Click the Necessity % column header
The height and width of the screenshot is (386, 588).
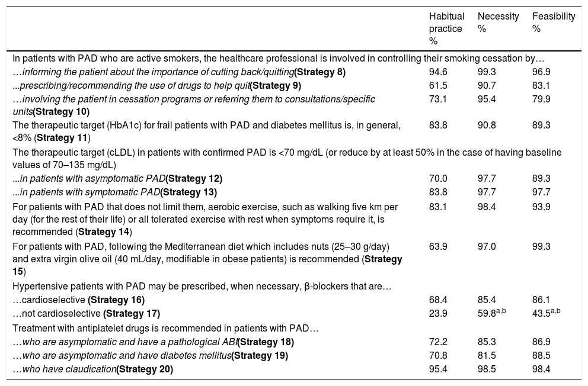498,22
